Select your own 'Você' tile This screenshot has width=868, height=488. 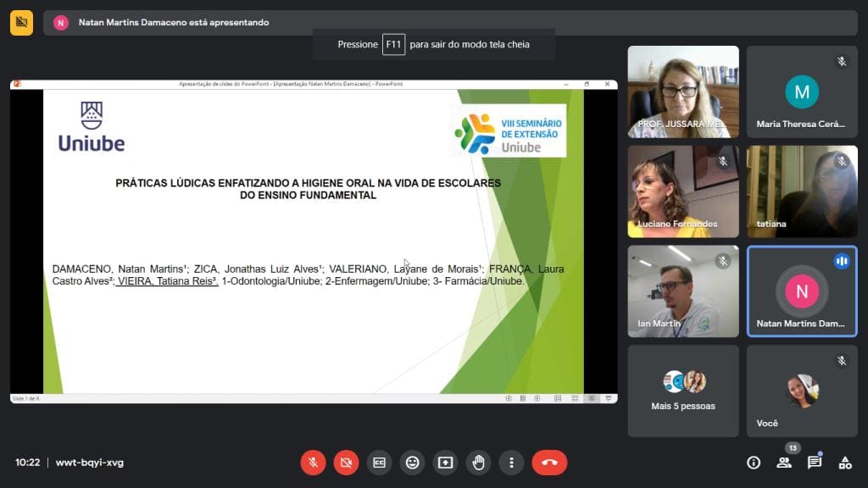coord(802,391)
